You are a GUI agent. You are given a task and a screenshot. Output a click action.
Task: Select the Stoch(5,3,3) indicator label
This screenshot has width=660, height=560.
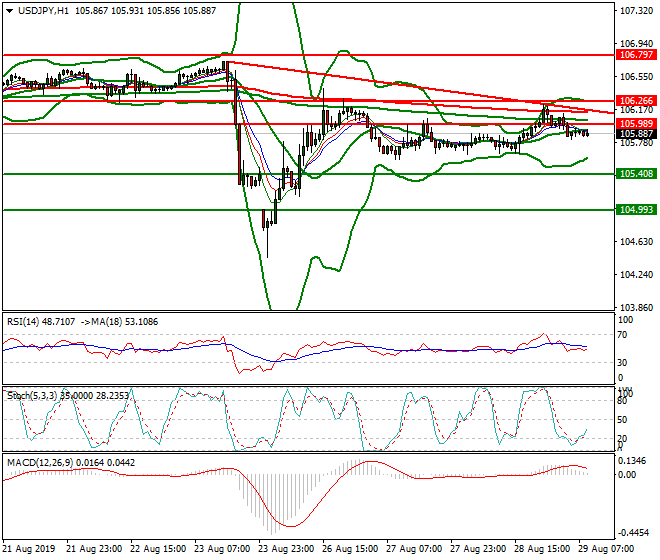click(32, 396)
